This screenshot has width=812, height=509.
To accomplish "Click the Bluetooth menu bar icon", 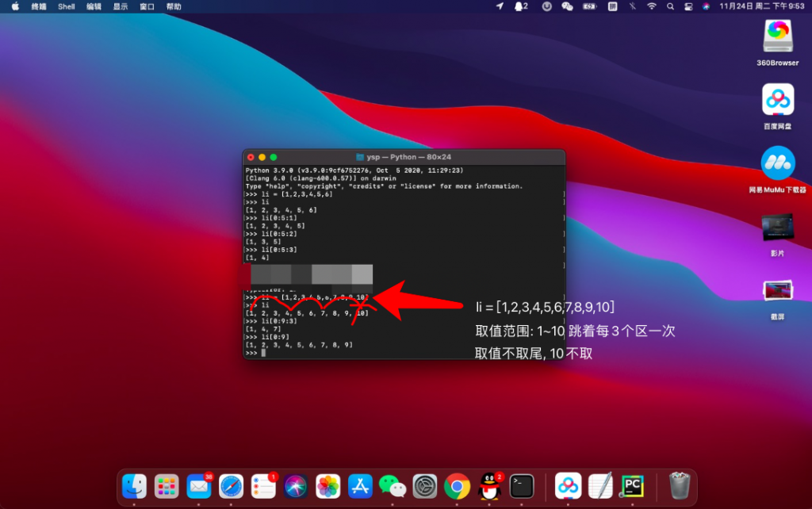I will tap(632, 6).
